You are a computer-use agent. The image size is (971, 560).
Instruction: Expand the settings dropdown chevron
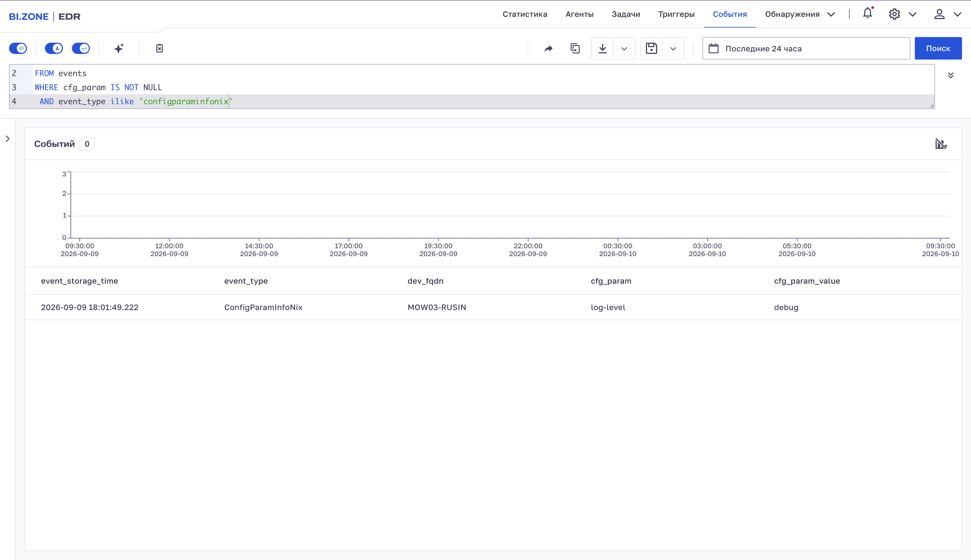click(913, 15)
